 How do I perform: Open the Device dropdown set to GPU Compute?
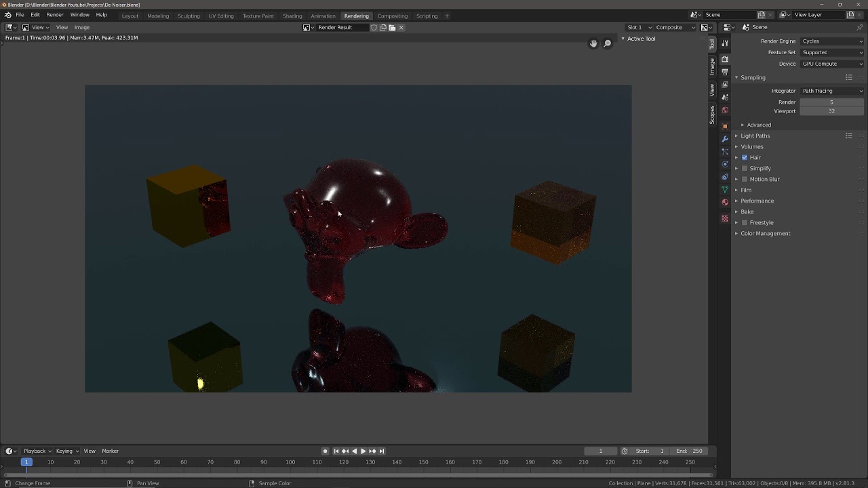832,63
